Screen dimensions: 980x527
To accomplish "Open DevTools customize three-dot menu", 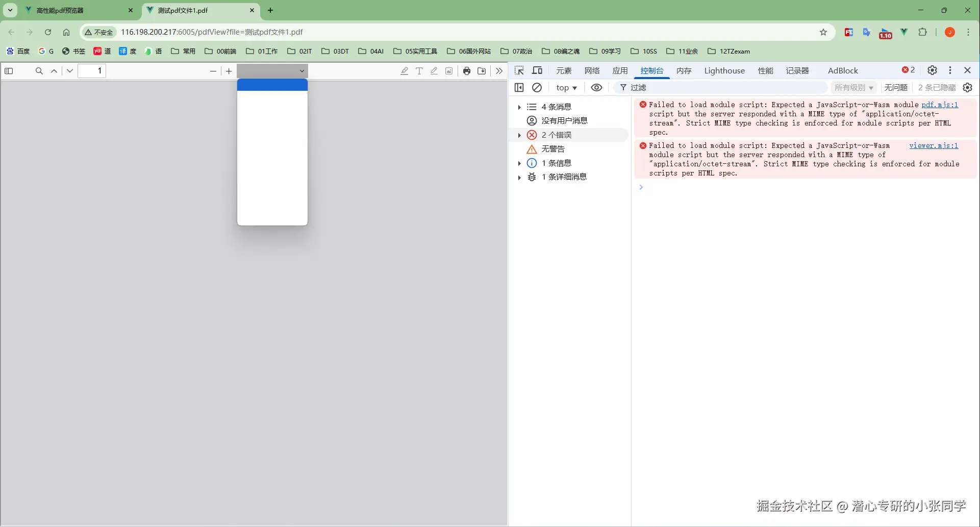I will 950,70.
